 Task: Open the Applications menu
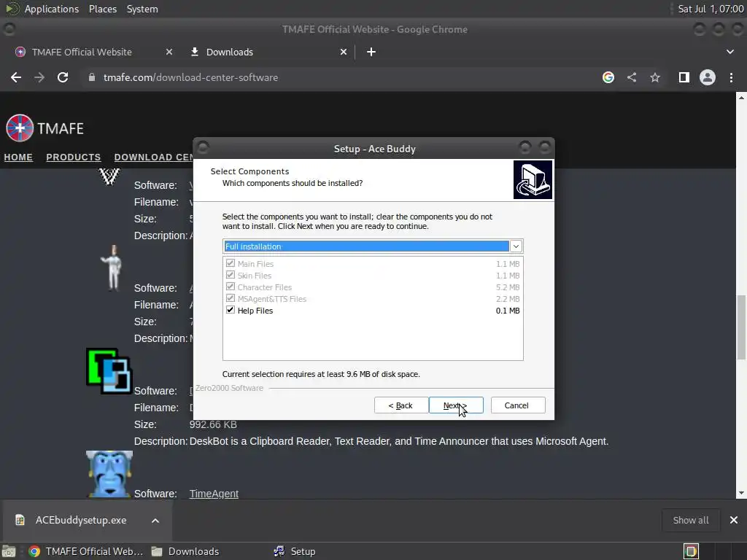[52, 9]
